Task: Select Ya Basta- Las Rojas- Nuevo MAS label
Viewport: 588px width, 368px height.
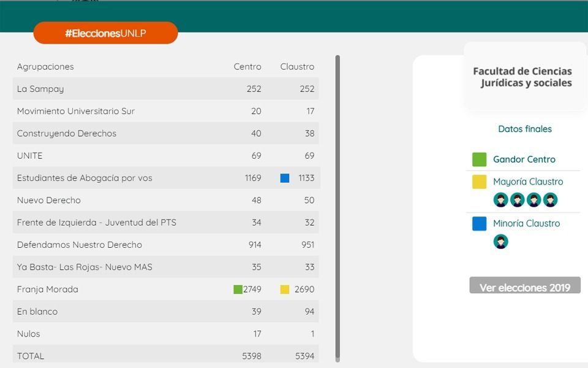Action: tap(85, 267)
